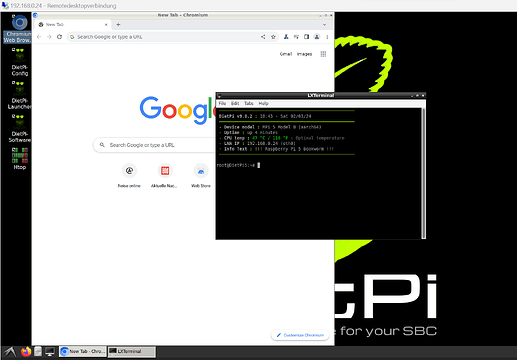517x360 pixels.
Task: Open file manager from taskbar
Action: click(x=38, y=351)
